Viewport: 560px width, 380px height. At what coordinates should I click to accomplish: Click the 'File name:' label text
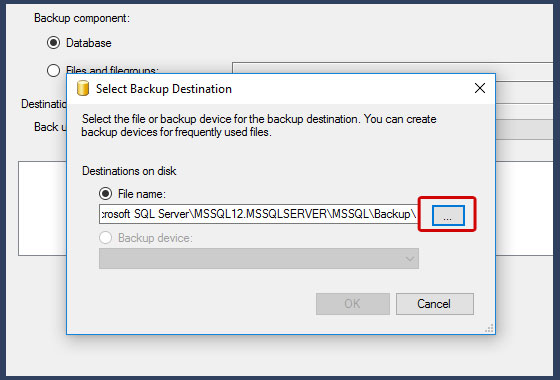click(x=142, y=194)
